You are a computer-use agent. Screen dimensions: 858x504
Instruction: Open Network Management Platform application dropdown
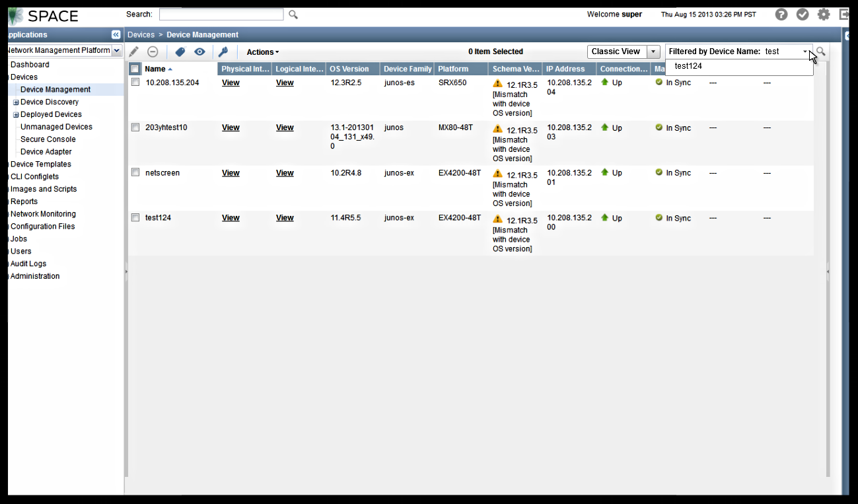click(x=116, y=50)
